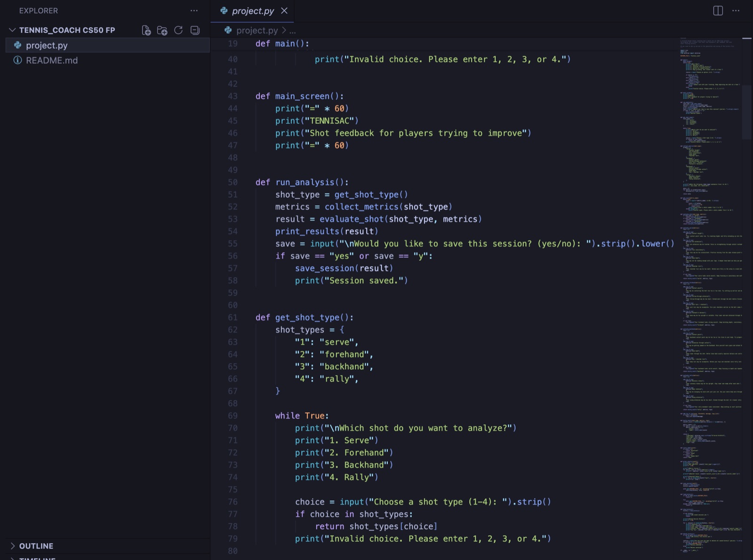Click 'print("TENNISAC")' on line 45
The image size is (753, 560).
pos(317,121)
